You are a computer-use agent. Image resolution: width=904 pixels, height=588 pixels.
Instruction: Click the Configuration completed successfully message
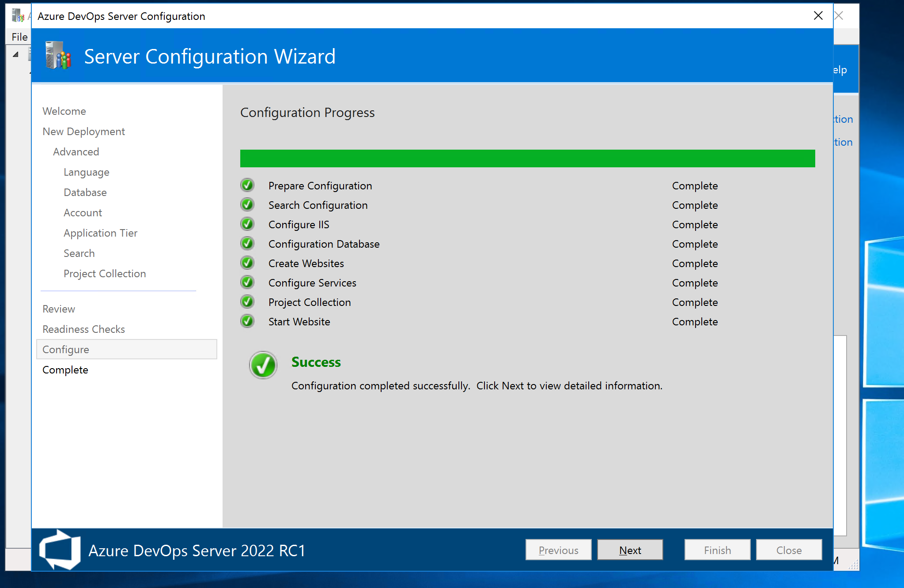pyautogui.click(x=477, y=386)
